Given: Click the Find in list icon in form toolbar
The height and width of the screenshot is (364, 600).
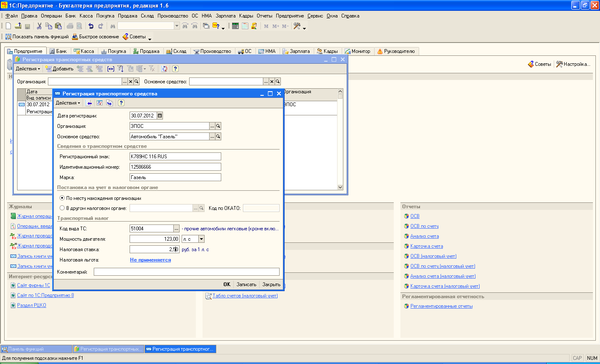Looking at the screenshot, I should coord(89,103).
